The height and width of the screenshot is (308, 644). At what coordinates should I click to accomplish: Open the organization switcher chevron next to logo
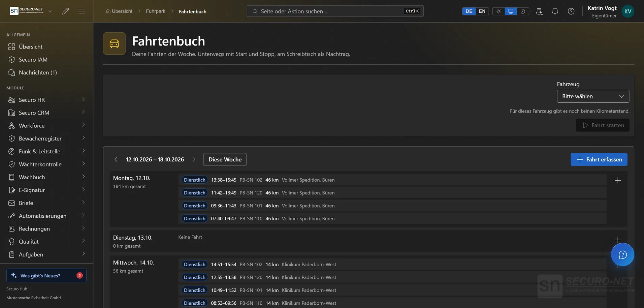click(50, 11)
